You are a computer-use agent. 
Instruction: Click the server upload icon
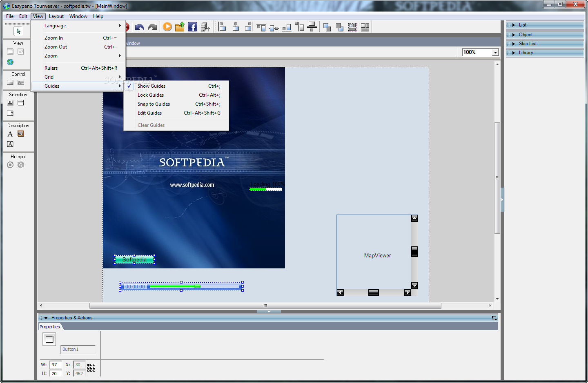(205, 27)
